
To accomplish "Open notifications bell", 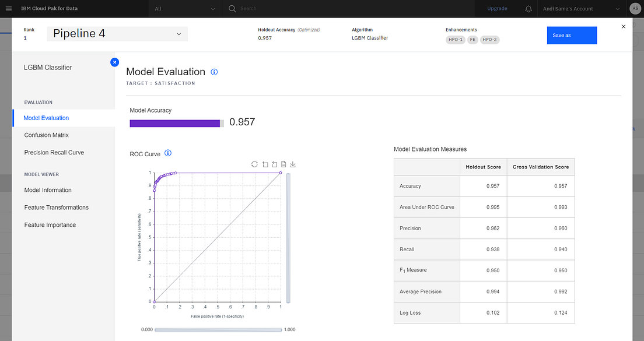I will (x=527, y=8).
